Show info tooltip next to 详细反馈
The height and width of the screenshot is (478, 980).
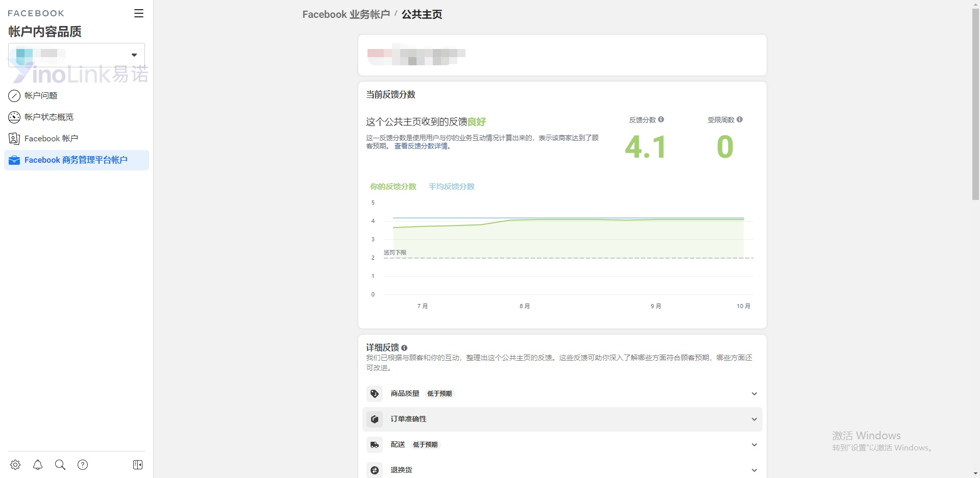click(404, 348)
